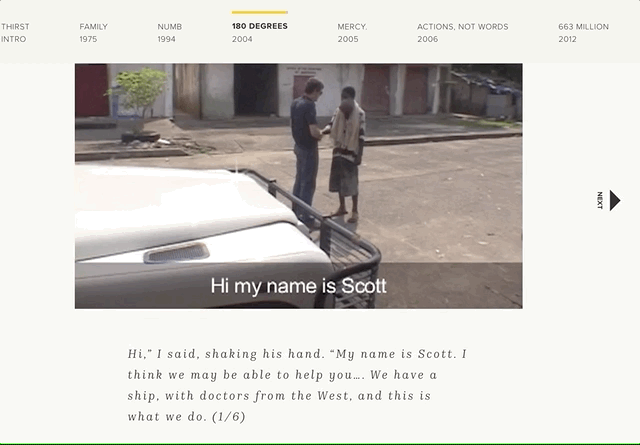The height and width of the screenshot is (445, 640).
Task: Click the two men shaking hands in the video
Action: [327, 151]
